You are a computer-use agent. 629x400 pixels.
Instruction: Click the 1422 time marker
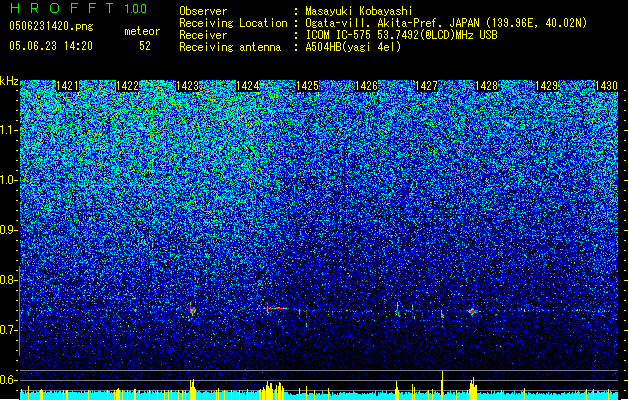[127, 86]
